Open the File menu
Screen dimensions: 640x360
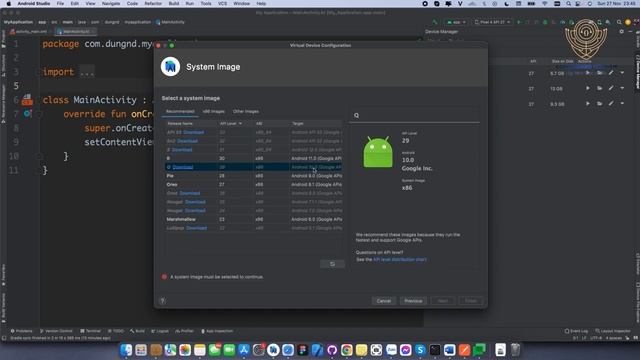(60, 4)
